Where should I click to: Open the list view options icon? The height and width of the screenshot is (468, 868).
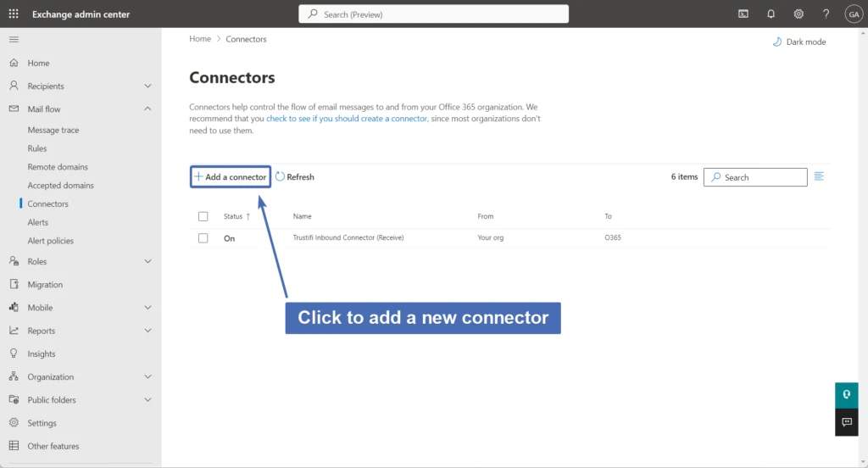click(x=819, y=176)
